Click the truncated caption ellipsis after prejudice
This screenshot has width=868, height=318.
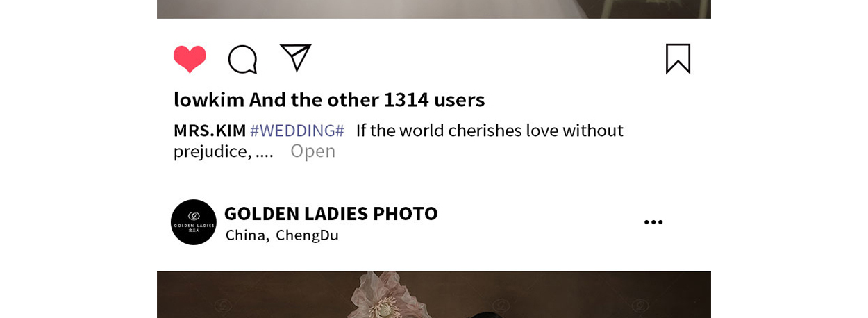265,152
